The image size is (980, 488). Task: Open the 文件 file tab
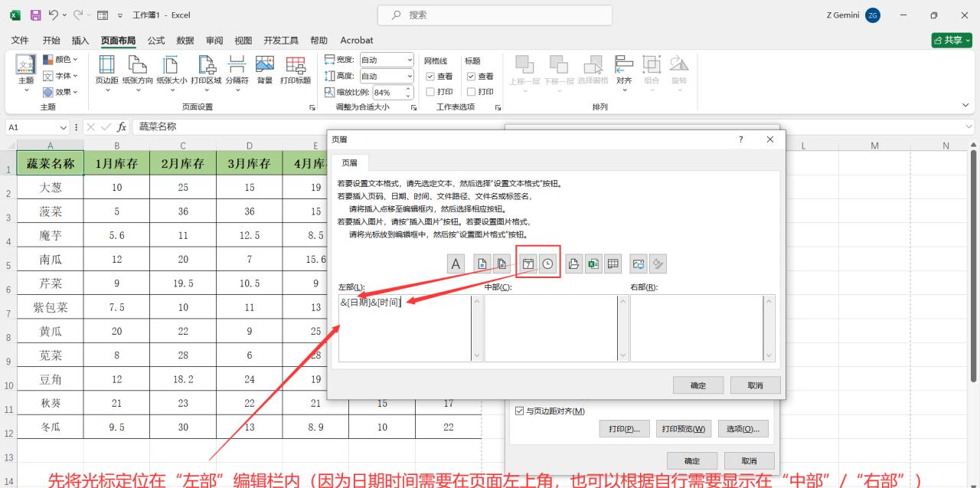[x=20, y=40]
